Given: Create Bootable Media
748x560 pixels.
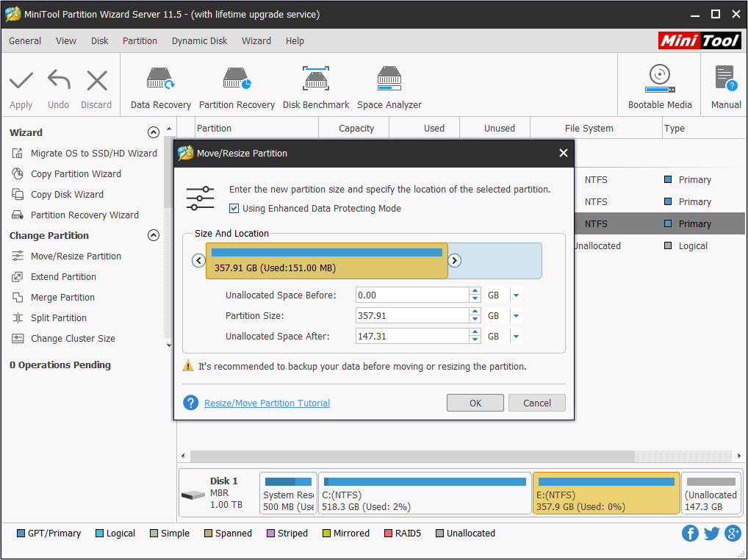Looking at the screenshot, I should (x=660, y=87).
